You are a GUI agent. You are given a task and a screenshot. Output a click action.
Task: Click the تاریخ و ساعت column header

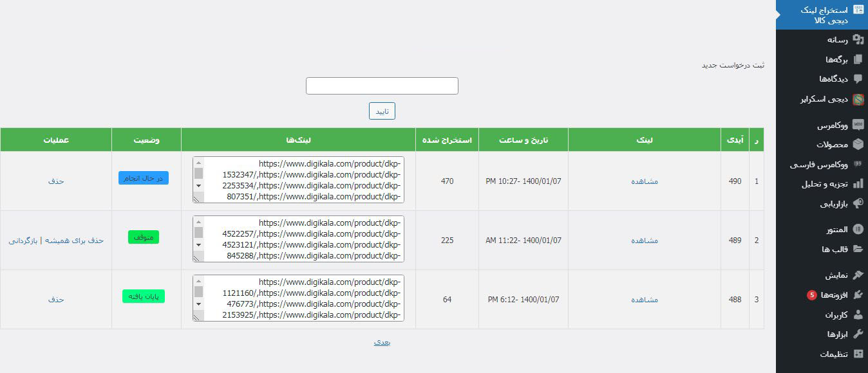(x=524, y=140)
